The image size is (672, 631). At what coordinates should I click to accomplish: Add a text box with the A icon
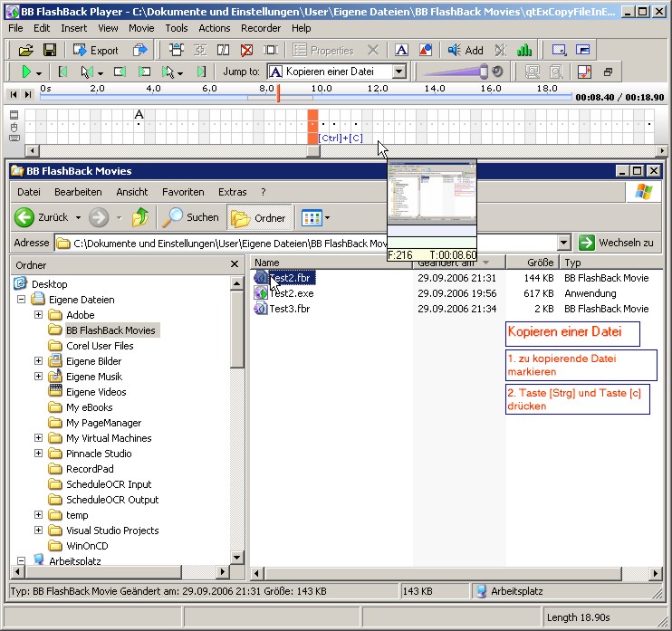pyautogui.click(x=401, y=50)
